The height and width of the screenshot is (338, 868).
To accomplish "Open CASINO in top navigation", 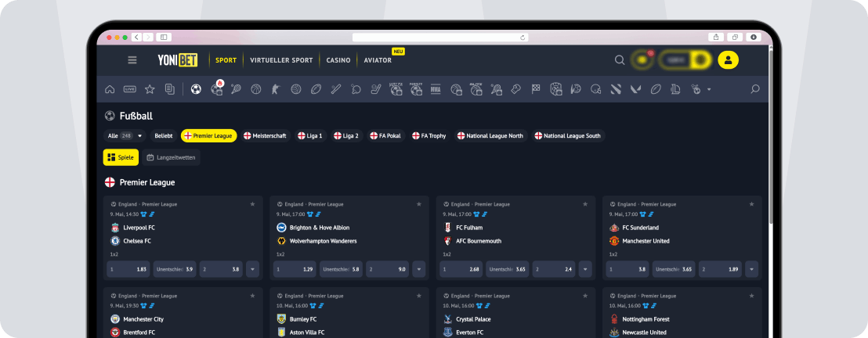I will 338,60.
